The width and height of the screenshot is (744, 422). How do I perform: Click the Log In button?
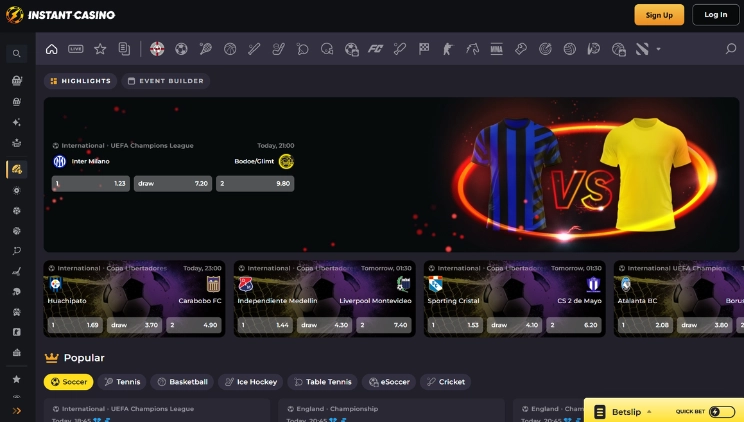(x=716, y=15)
